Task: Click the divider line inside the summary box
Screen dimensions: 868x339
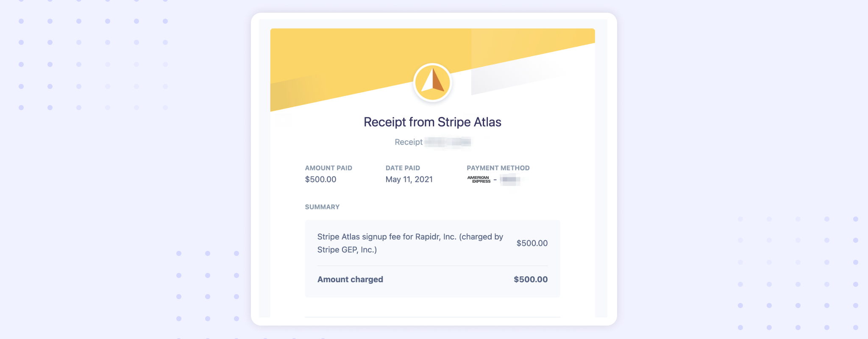Action: (432, 266)
